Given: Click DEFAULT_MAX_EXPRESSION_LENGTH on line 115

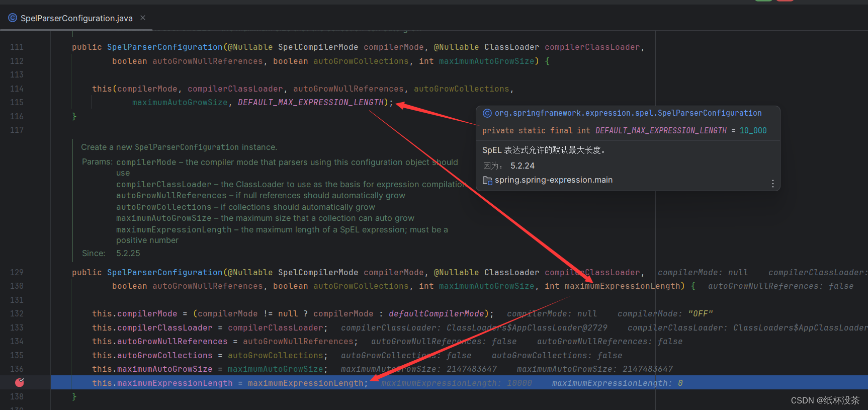Looking at the screenshot, I should (x=310, y=103).
